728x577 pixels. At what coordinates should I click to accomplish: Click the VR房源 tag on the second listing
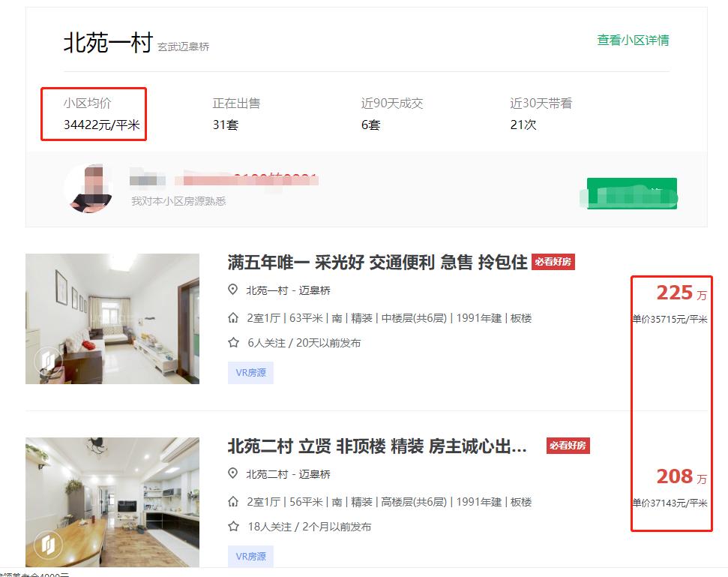pos(249,557)
